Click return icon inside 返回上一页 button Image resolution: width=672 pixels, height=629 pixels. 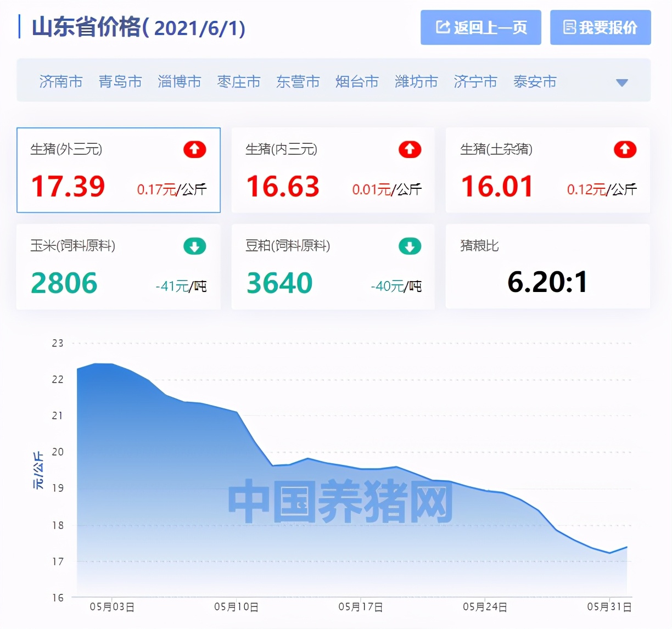click(x=443, y=27)
